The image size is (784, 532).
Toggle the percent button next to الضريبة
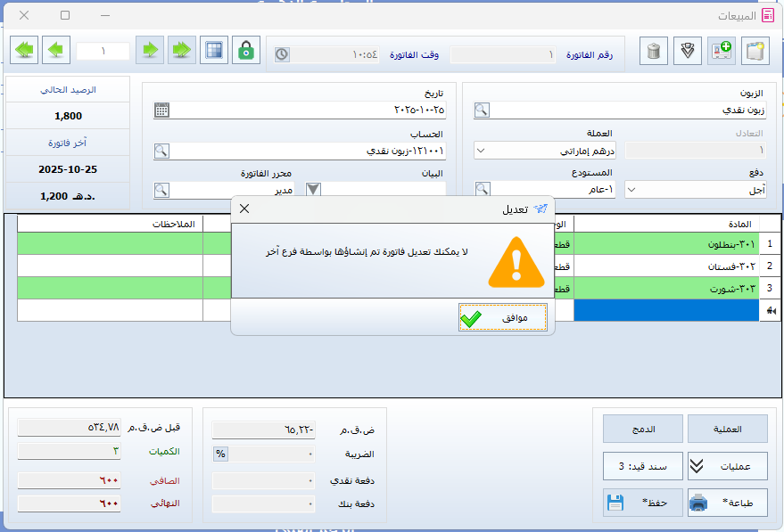pos(220,454)
